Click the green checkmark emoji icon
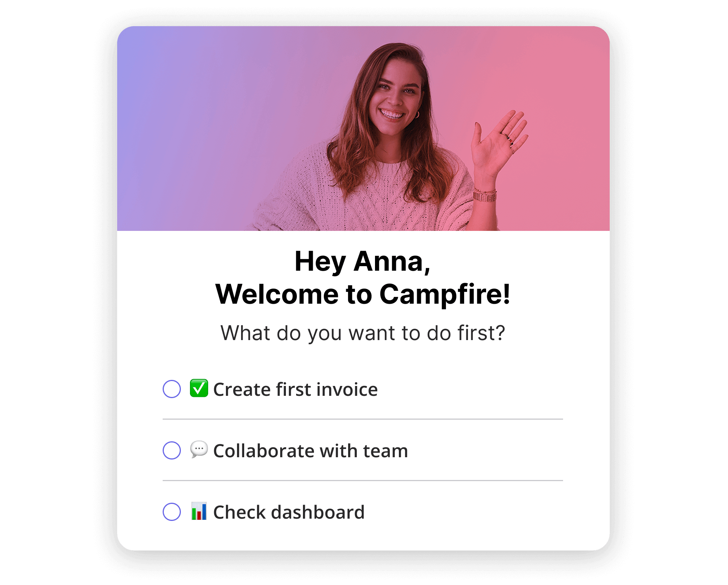728x585 pixels. point(199,388)
